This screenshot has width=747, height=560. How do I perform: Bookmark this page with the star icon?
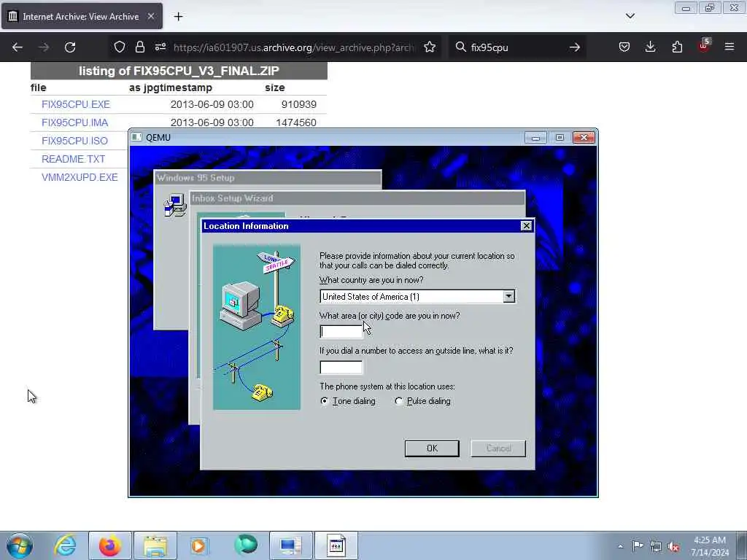coord(430,47)
